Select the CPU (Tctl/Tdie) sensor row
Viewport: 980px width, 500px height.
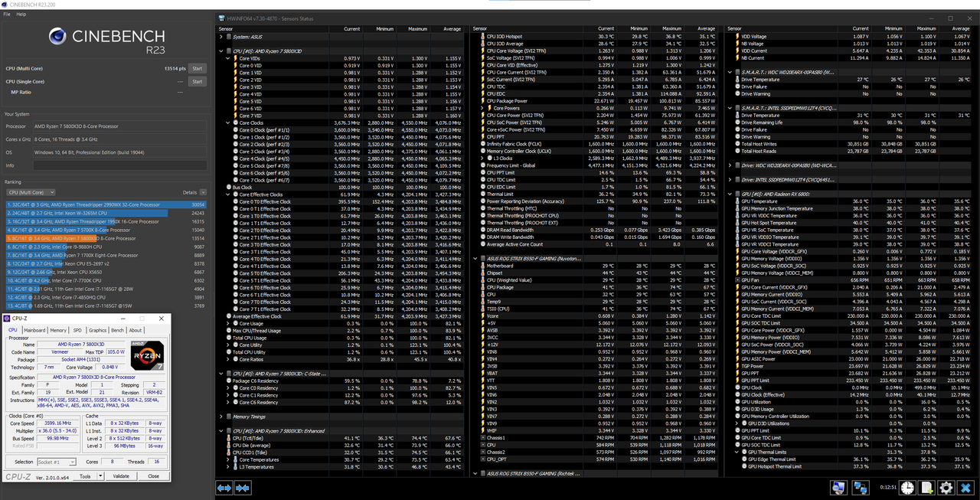[x=341, y=438]
